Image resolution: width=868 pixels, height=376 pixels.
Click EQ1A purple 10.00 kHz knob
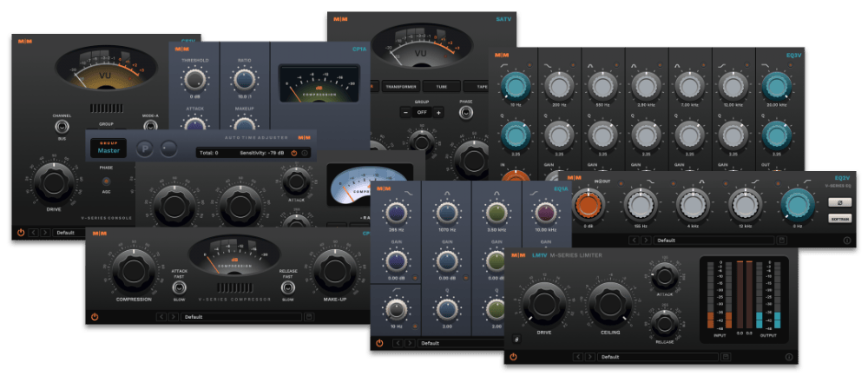point(546,213)
